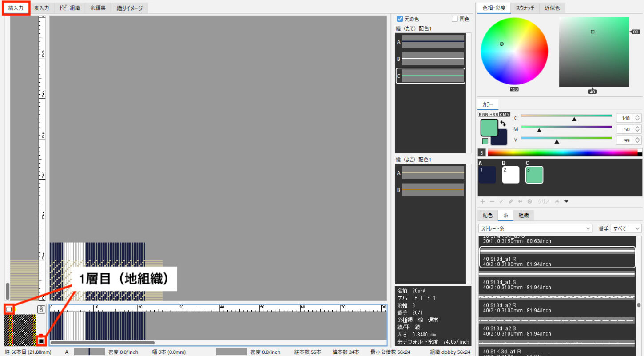
Task: Expand the palette options down-arrow menu
Action: point(566,201)
